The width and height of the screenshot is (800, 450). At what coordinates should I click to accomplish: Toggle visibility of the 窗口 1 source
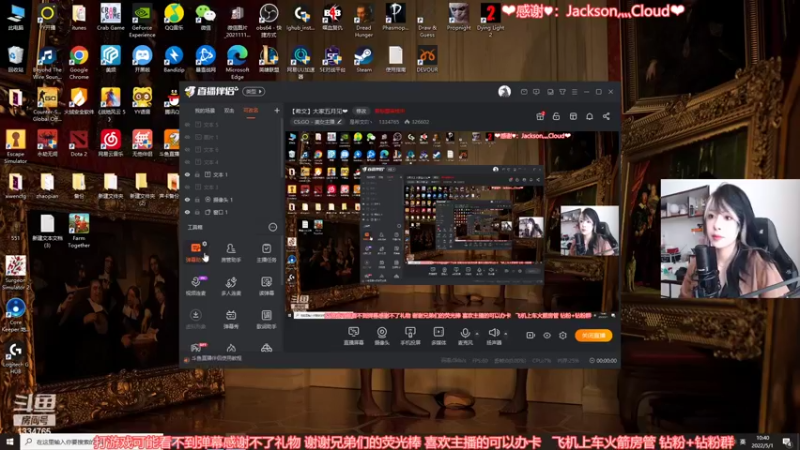[187, 212]
